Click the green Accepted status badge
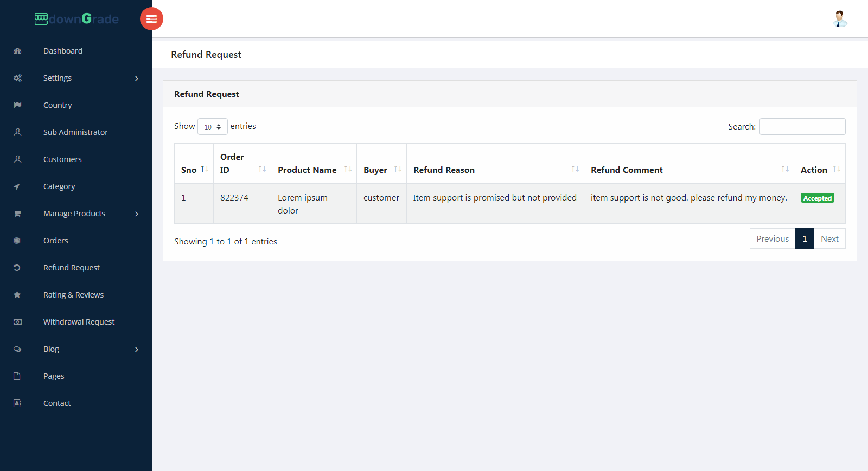 coord(817,198)
